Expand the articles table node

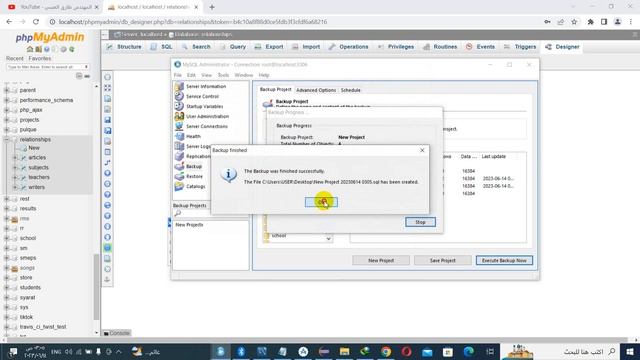point(16,158)
